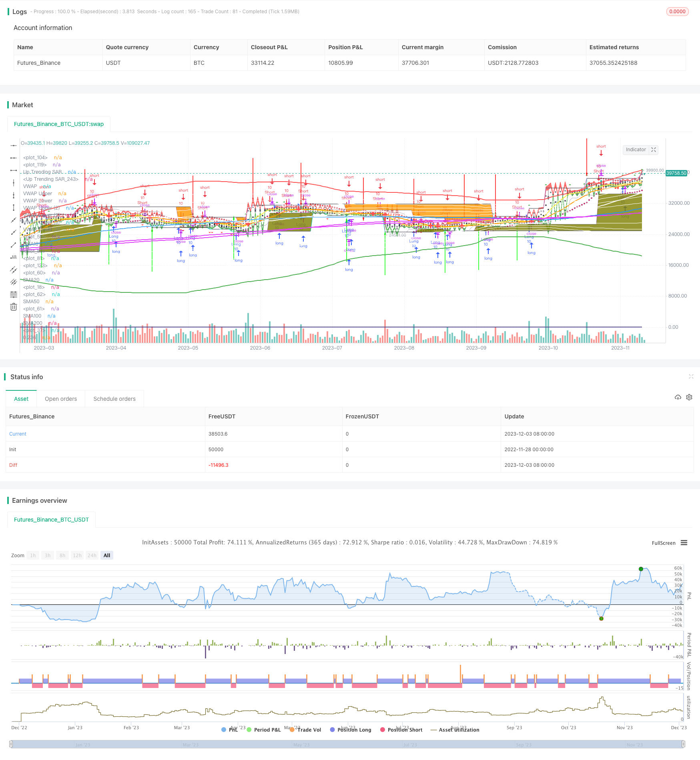Screen dimensions: 700x760
Task: Select the vertical ray line drawing tool
Action: (x=14, y=195)
